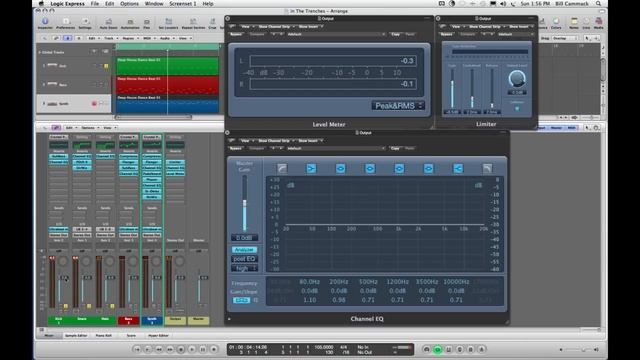The height and width of the screenshot is (360, 640).
Task: Open the Level Meter View dropdown
Action: [247, 27]
